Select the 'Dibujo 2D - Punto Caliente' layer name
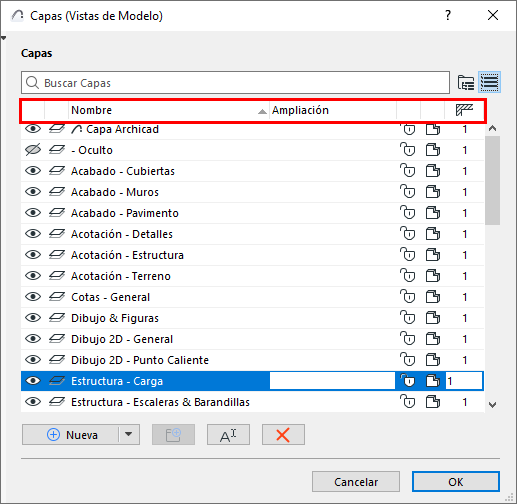 [x=140, y=360]
